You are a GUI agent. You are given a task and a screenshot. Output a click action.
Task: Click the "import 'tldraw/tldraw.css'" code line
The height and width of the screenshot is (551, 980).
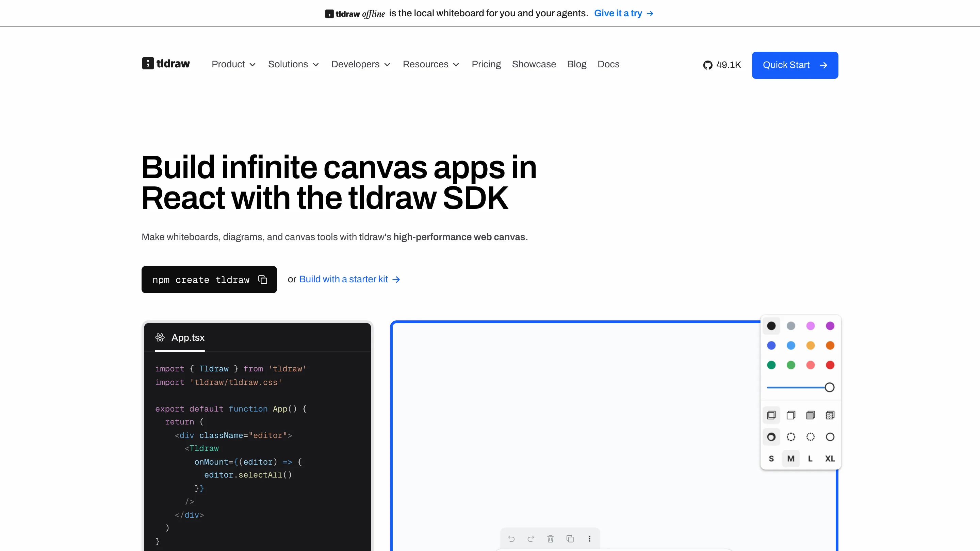(x=218, y=383)
